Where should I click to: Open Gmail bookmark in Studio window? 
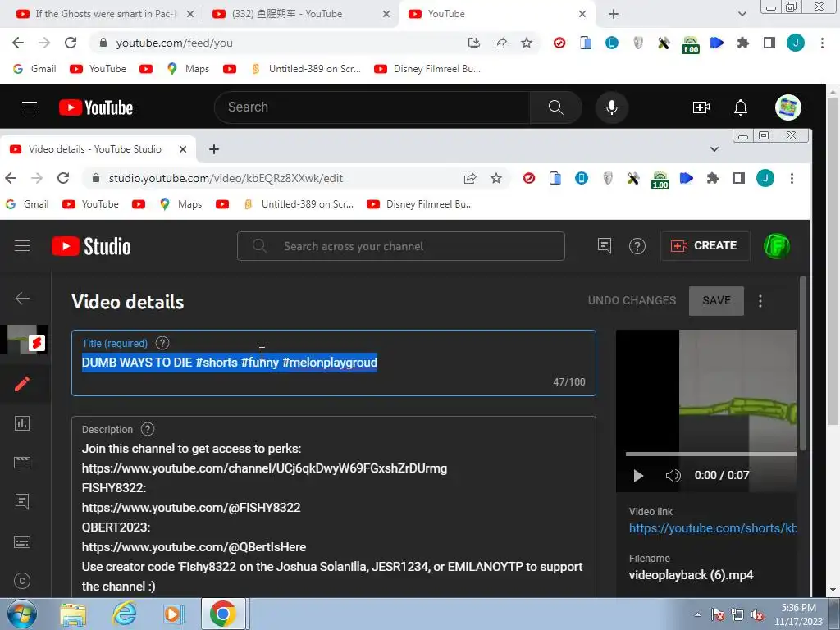pos(27,204)
